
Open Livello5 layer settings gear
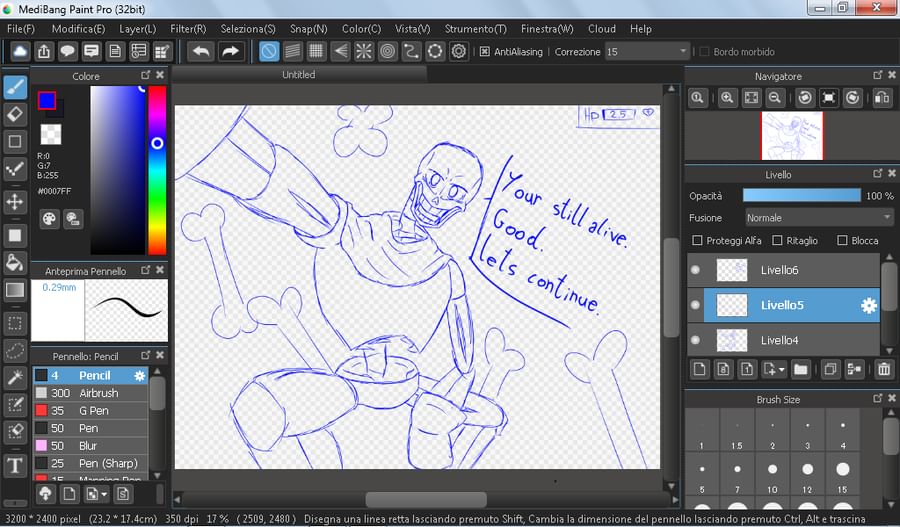[869, 305]
